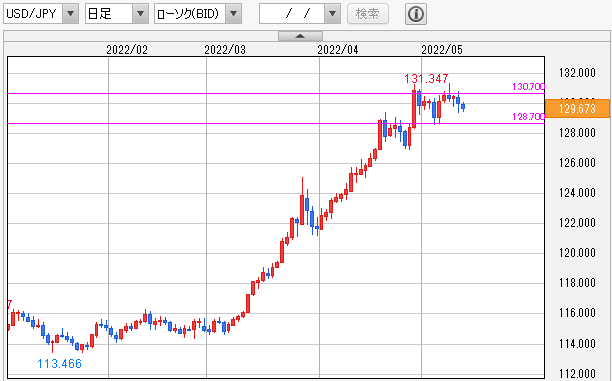Click the 114.000 price axis label
612x381 pixels.
click(577, 344)
